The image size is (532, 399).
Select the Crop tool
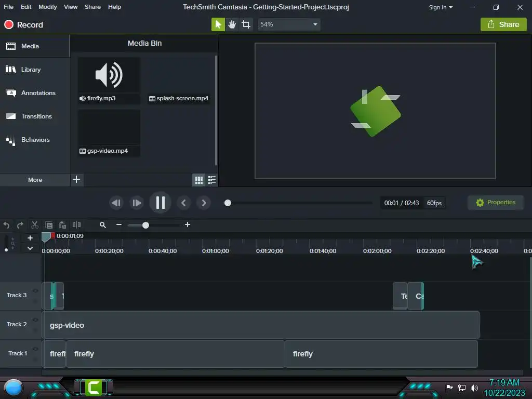tap(246, 24)
